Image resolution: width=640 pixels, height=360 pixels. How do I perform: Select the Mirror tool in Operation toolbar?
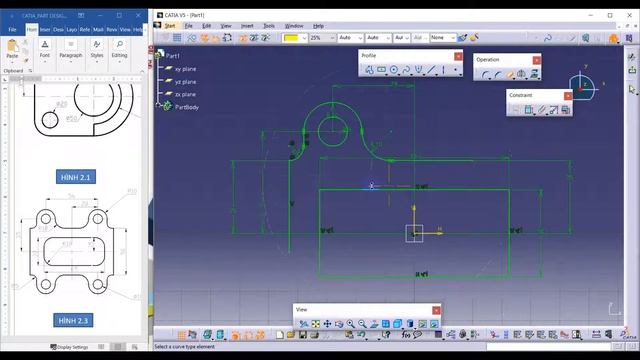click(522, 75)
